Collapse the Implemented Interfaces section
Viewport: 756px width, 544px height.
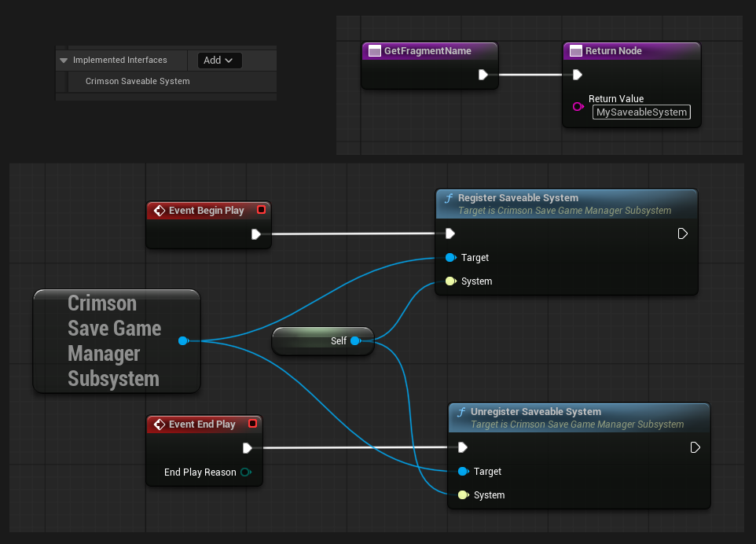pyautogui.click(x=63, y=61)
